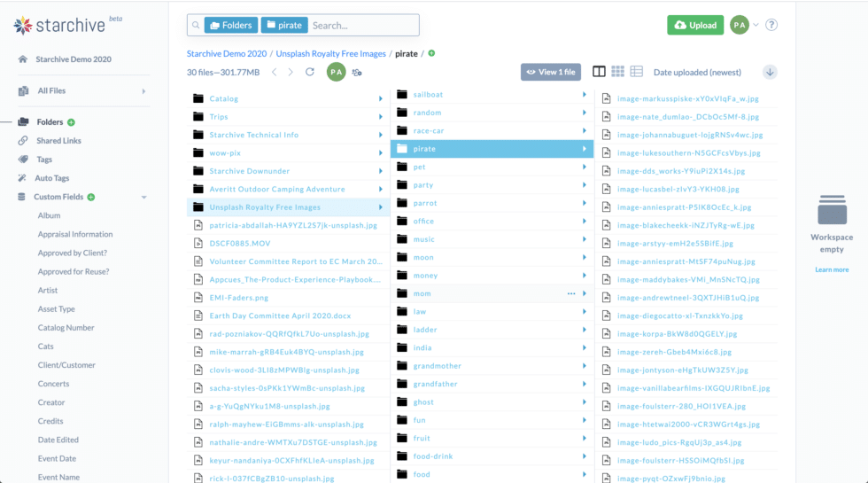Open folder sharing settings icon
This screenshot has width=868, height=483.
[x=357, y=73]
